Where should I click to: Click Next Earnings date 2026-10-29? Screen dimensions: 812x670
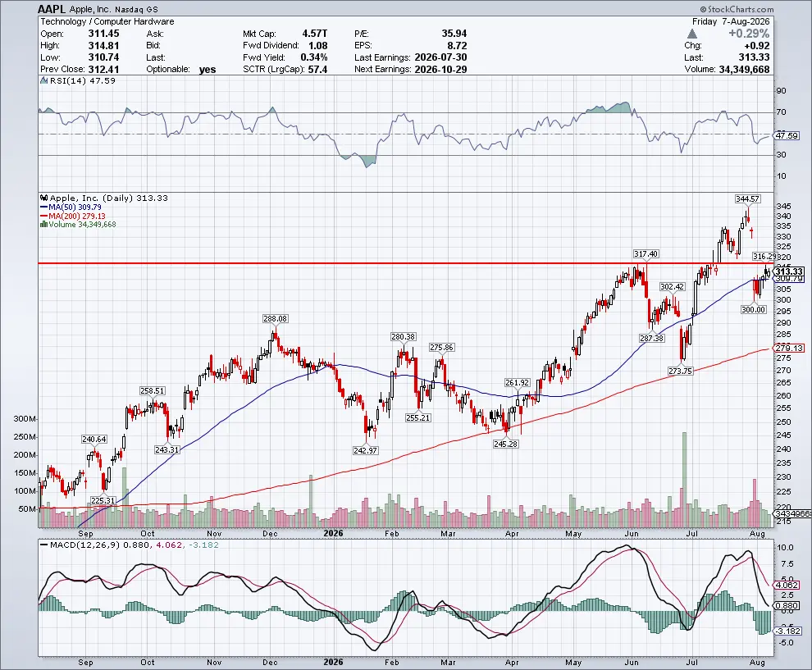coord(440,70)
